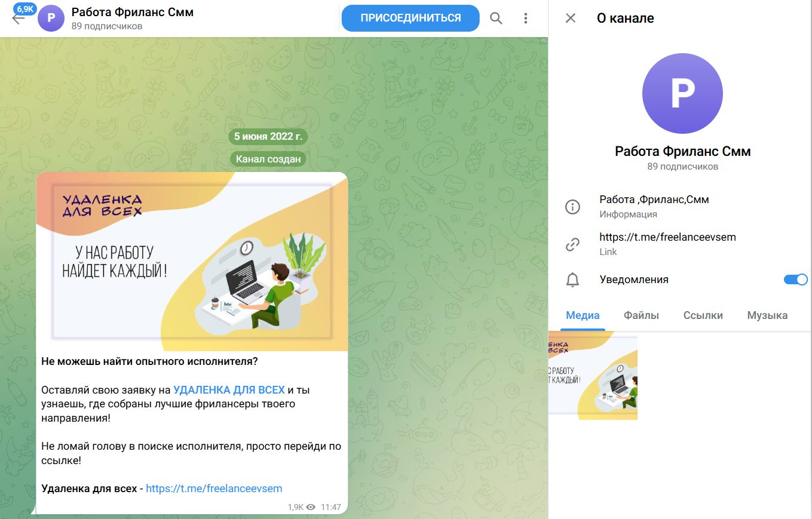This screenshot has width=812, height=519.
Task: Open the post image Удаленка для всех
Action: pos(192,262)
